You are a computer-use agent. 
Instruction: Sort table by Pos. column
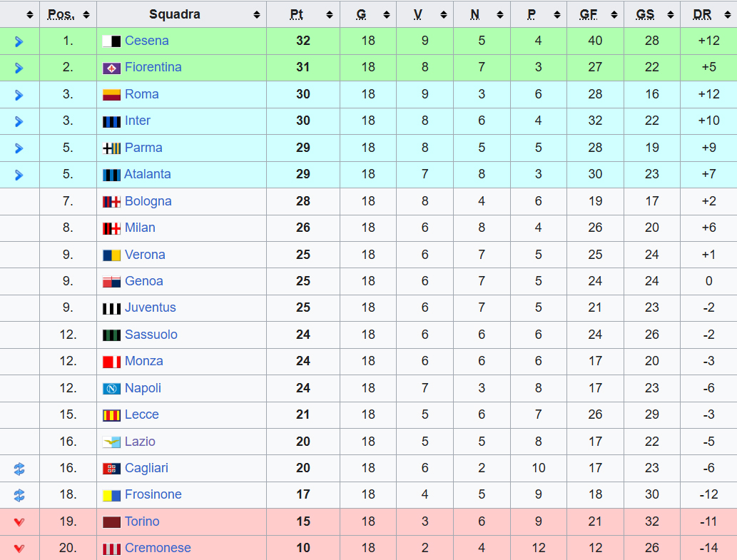tap(68, 14)
